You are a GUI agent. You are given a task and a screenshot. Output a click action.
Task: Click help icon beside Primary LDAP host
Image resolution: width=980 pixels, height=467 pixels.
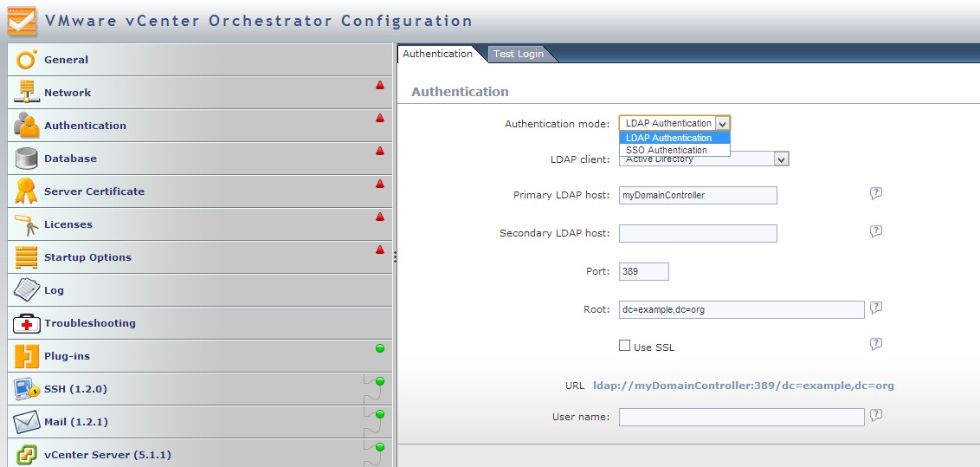pos(875,193)
